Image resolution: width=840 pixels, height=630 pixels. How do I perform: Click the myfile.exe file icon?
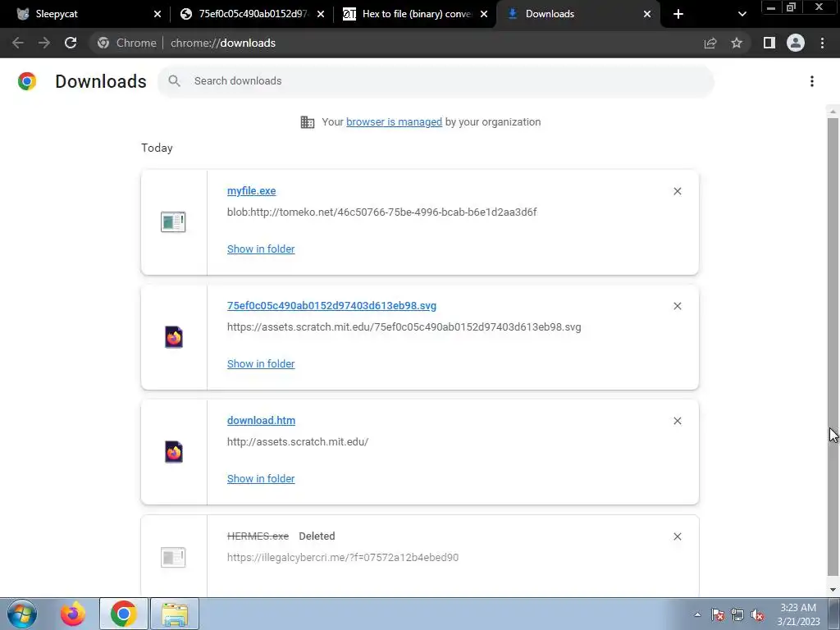click(x=173, y=221)
